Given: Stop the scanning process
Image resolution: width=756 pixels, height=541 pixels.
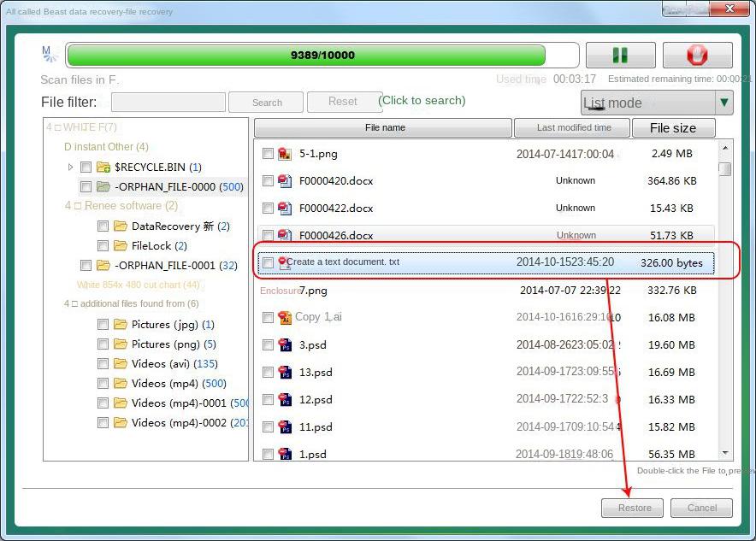Looking at the screenshot, I should pyautogui.click(x=697, y=55).
